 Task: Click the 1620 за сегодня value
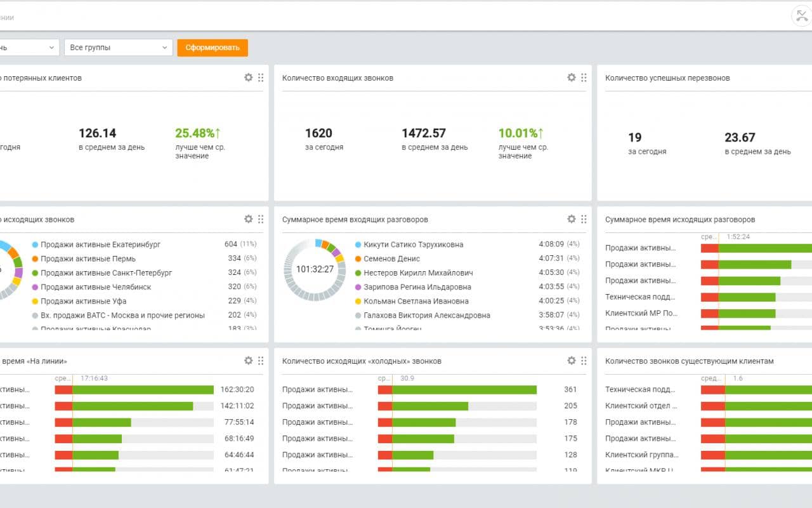(318, 133)
